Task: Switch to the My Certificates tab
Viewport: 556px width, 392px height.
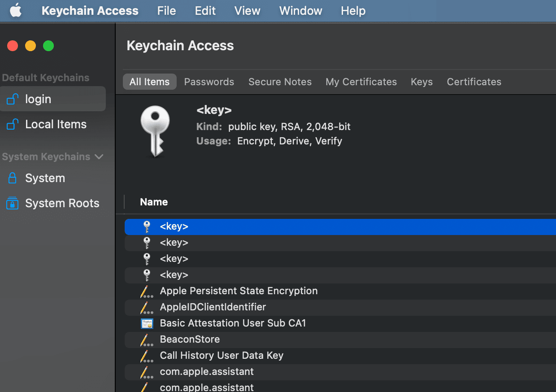Action: click(361, 82)
